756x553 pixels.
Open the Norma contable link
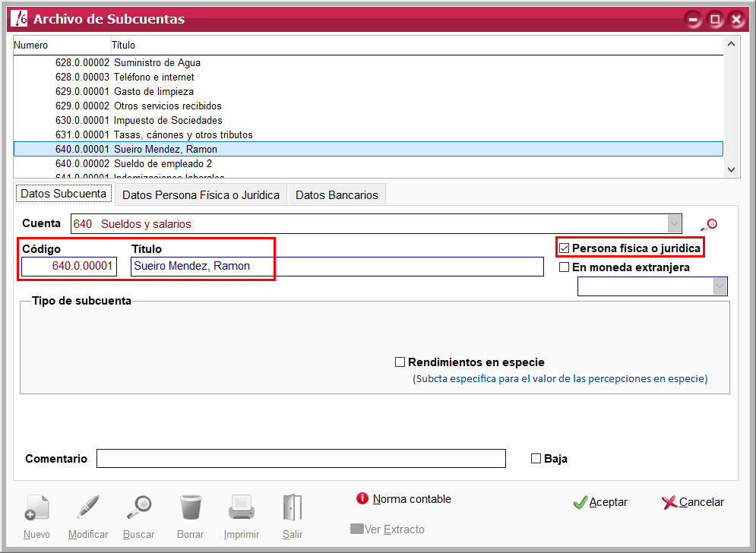[413, 499]
